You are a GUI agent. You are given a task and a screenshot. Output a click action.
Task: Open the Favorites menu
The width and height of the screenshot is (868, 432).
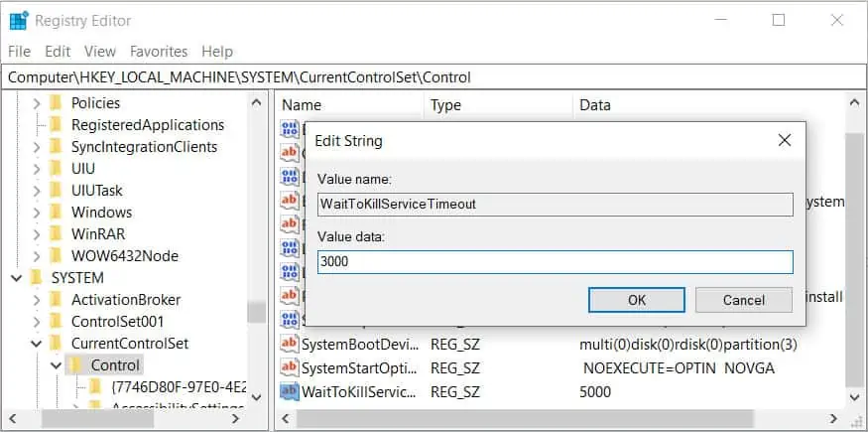click(x=159, y=52)
